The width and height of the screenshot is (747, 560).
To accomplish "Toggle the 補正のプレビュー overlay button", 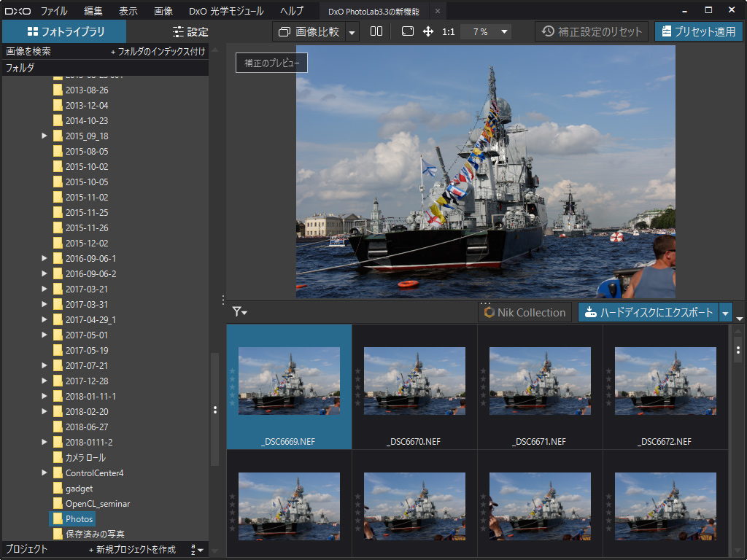I will tap(271, 63).
